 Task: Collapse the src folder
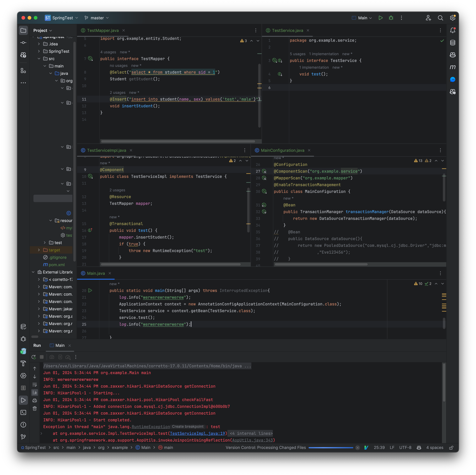tap(39, 59)
